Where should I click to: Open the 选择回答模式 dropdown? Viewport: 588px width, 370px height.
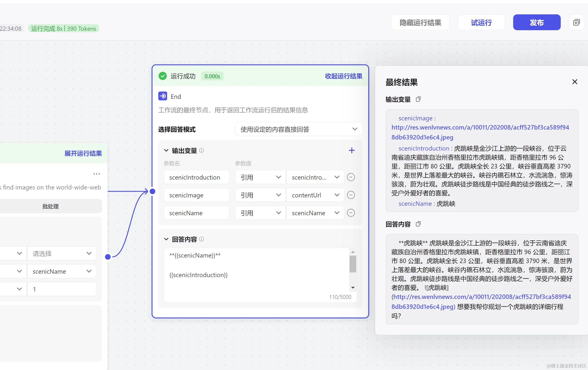(x=298, y=129)
